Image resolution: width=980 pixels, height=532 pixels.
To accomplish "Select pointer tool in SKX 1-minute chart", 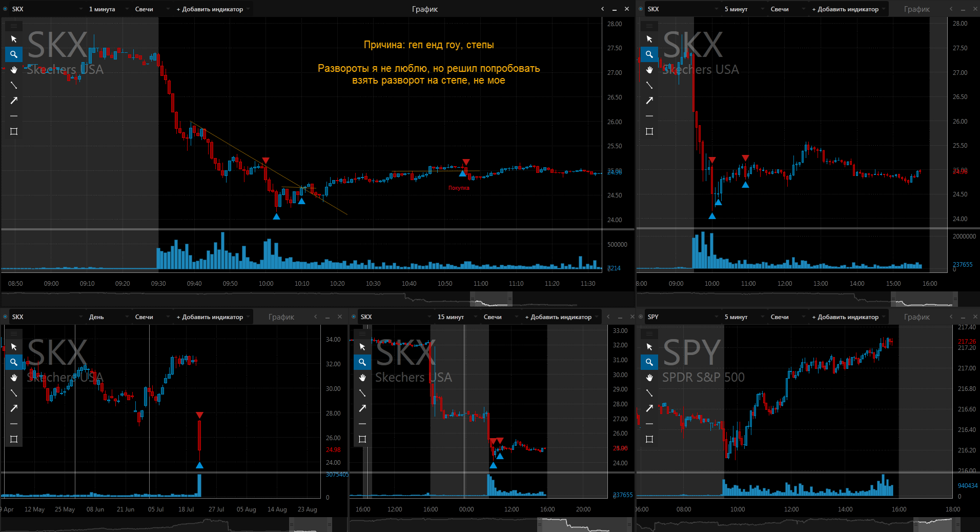I will tap(14, 39).
